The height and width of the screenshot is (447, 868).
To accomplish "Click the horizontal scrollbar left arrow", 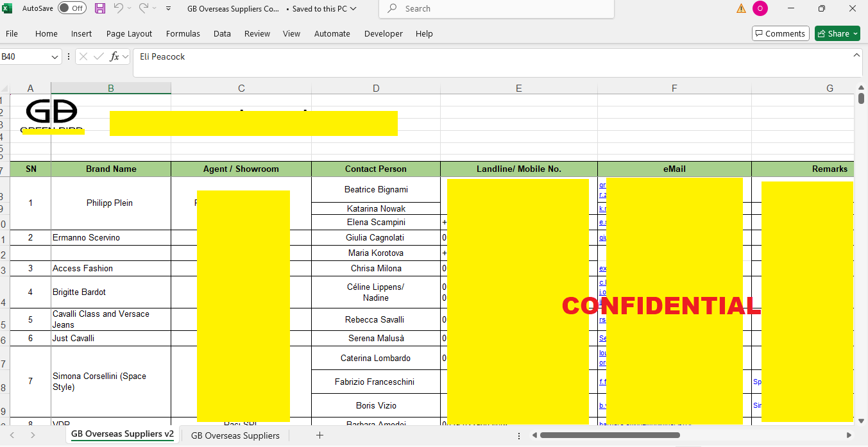I will [534, 435].
